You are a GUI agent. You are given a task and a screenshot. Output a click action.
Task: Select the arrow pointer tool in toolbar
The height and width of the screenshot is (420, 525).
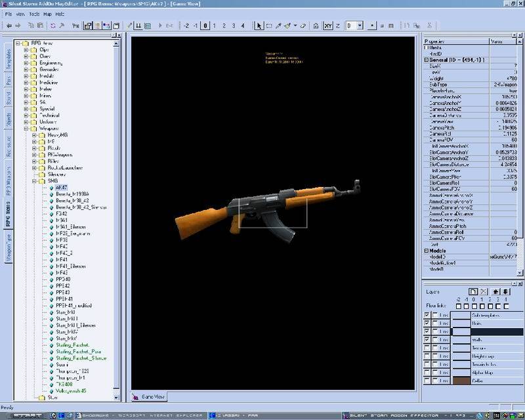pos(260,26)
